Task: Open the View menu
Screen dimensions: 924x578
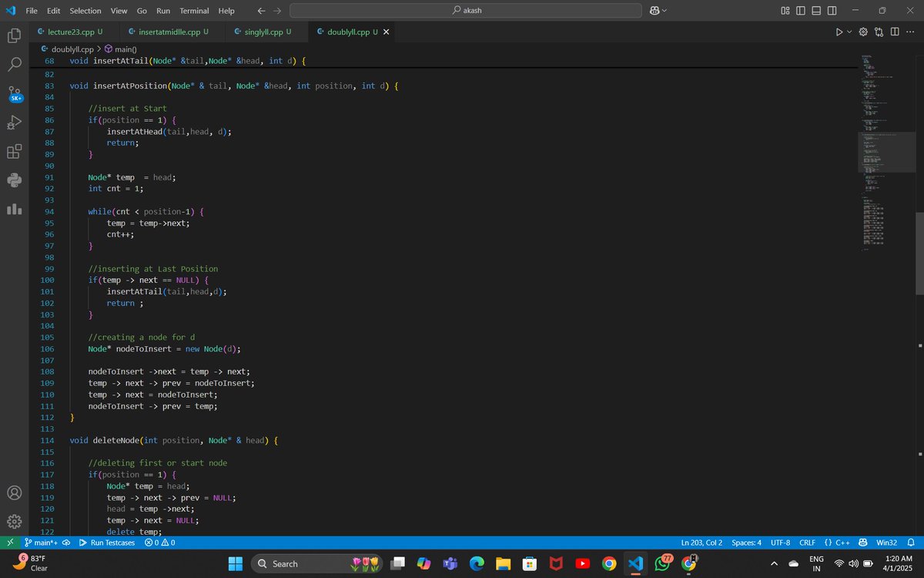Action: pos(119,11)
